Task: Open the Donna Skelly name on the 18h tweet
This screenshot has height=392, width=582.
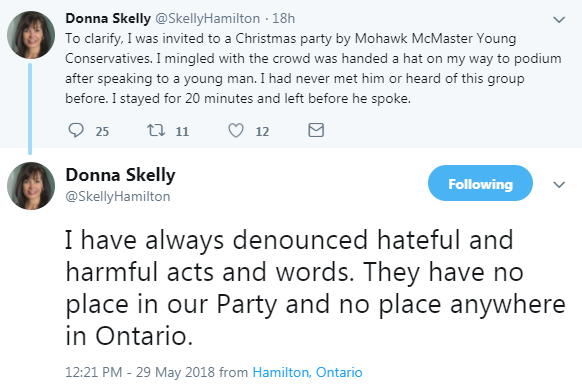Action: pos(108,18)
